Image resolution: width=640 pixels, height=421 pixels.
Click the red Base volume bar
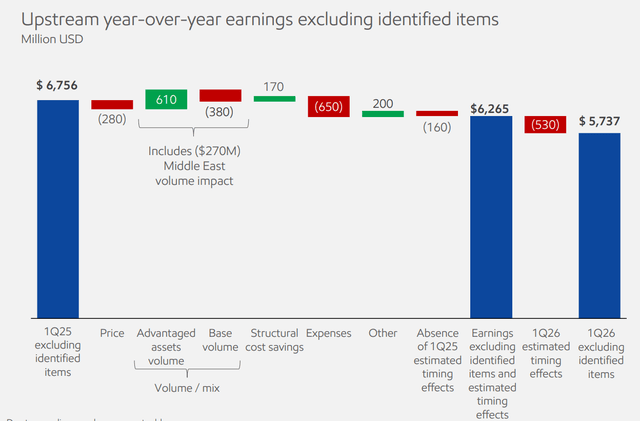(x=220, y=96)
